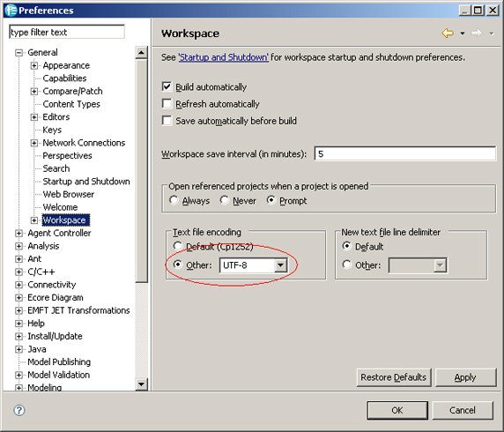The width and height of the screenshot is (504, 432).
Task: Select the Prompt radio button
Action: [271, 200]
